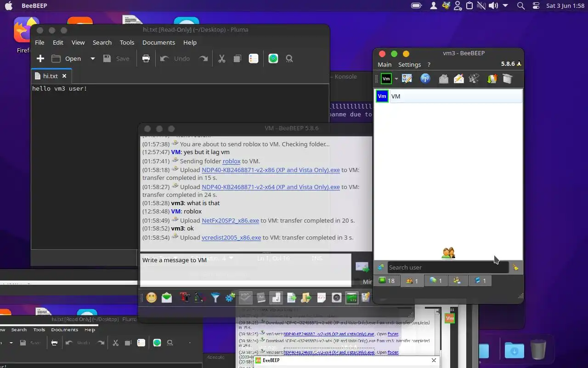Open the View menu in Pluma
The height and width of the screenshot is (368, 588).
point(78,42)
